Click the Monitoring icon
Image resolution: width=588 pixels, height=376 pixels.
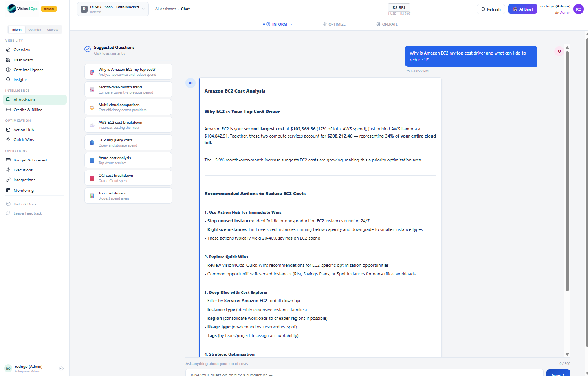[8, 190]
